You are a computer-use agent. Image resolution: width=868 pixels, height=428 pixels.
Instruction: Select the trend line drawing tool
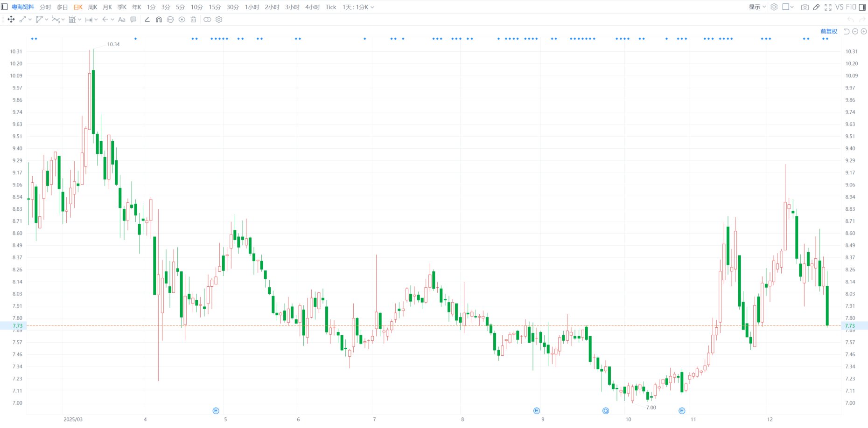[x=22, y=20]
